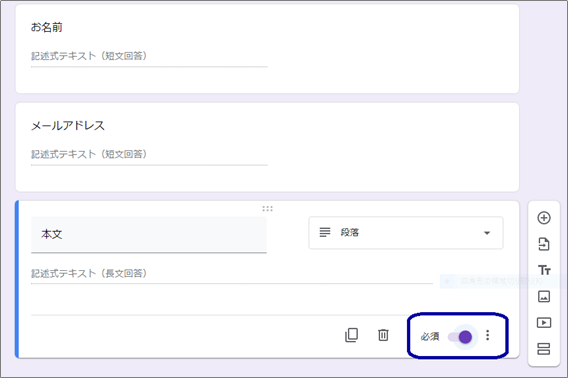Insert an image into the form
568x378 pixels.
click(544, 296)
